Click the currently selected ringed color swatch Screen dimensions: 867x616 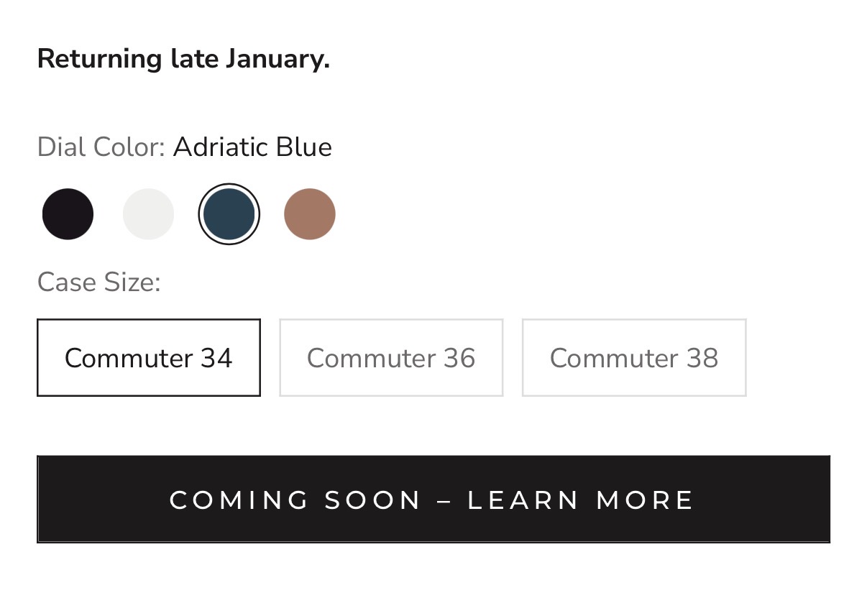pos(229,213)
